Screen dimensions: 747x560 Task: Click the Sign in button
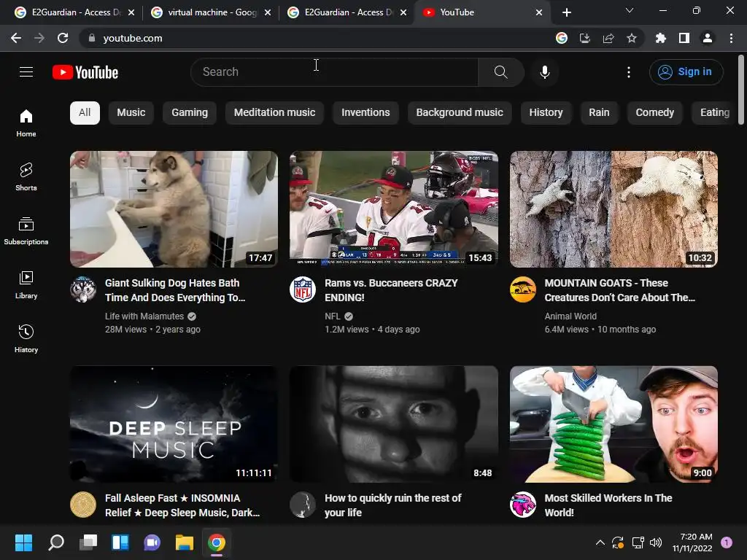point(686,72)
